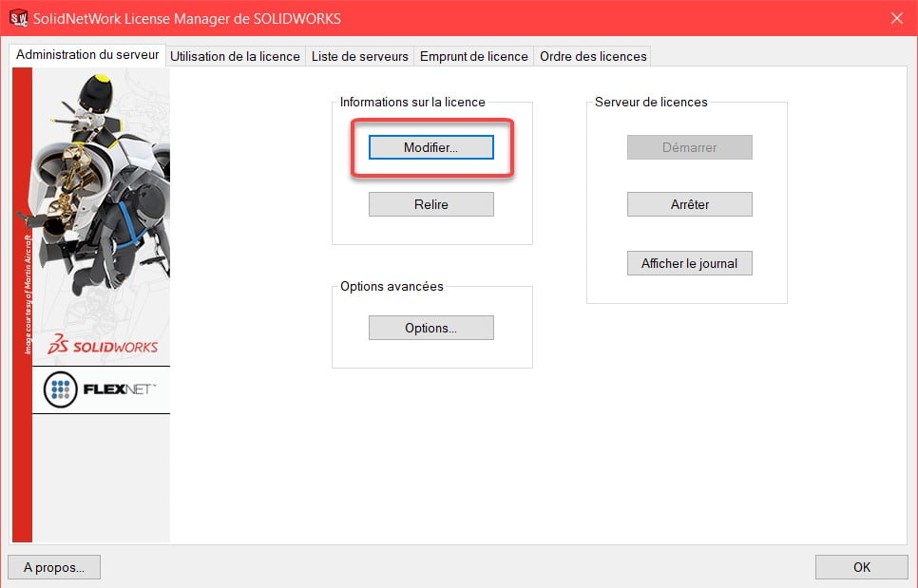The height and width of the screenshot is (588, 918).
Task: Open advanced Options... dialog
Action: (430, 328)
